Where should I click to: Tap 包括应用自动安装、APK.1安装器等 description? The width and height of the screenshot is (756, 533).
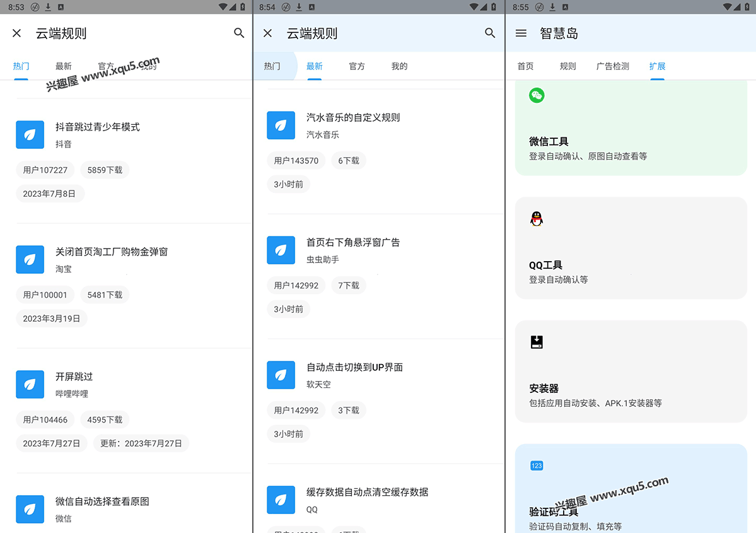click(595, 403)
